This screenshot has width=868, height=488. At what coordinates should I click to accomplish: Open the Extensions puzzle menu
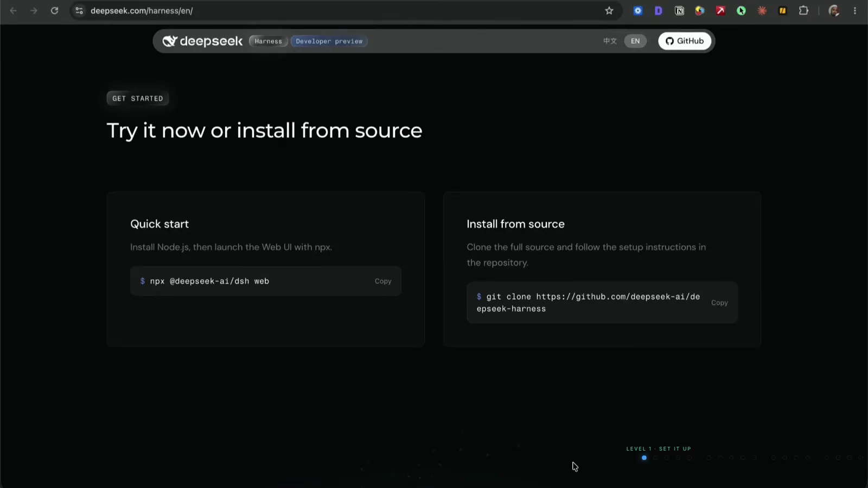803,11
